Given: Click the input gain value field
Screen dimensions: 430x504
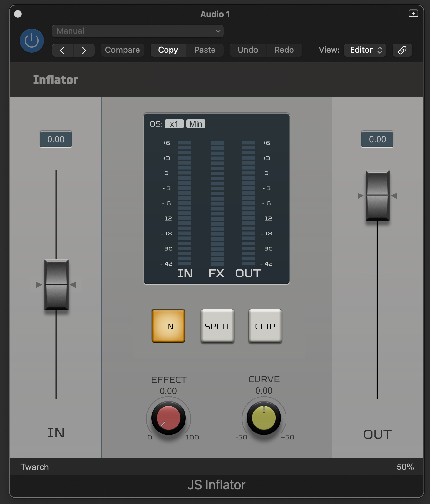Looking at the screenshot, I should [x=56, y=139].
